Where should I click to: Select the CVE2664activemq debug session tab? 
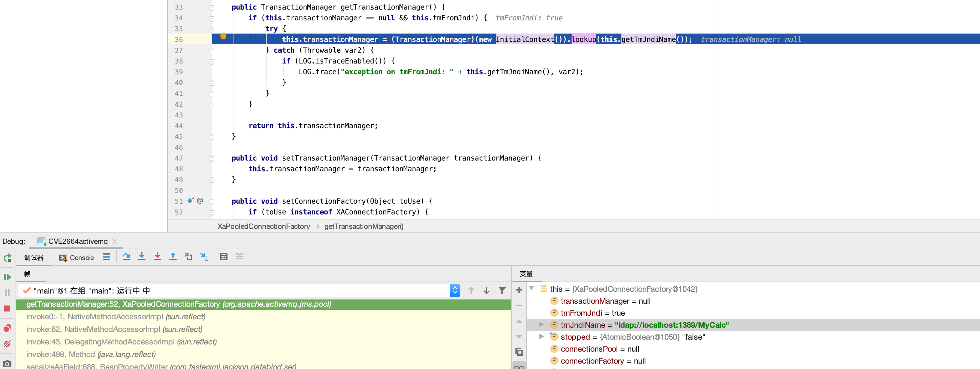(x=78, y=241)
